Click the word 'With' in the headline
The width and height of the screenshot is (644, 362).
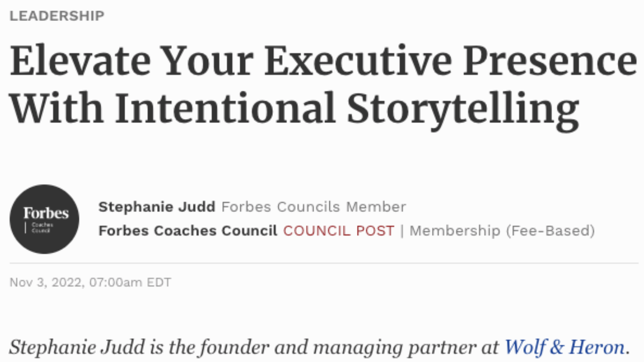click(56, 108)
